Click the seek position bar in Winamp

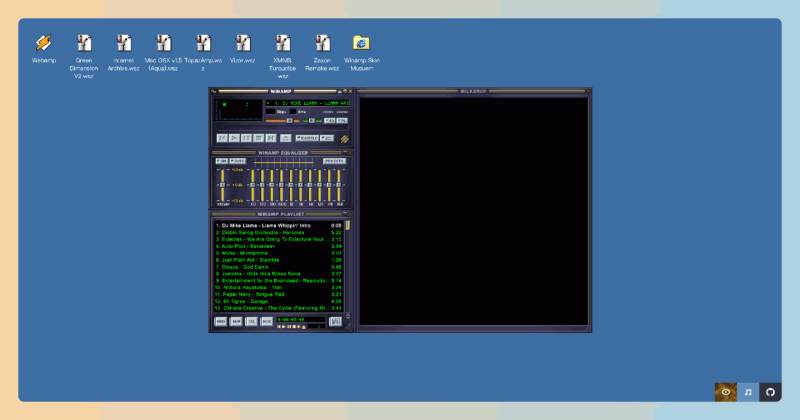coord(282,128)
